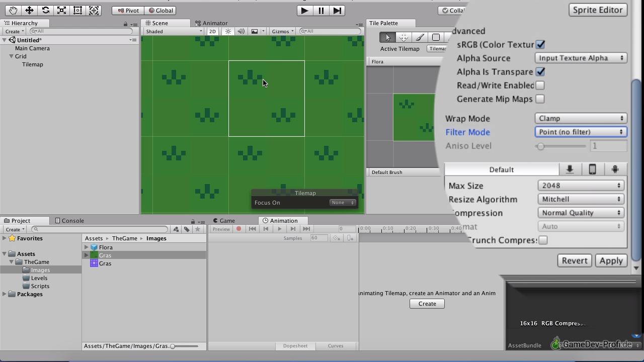Select the Scale tool

click(x=61, y=10)
